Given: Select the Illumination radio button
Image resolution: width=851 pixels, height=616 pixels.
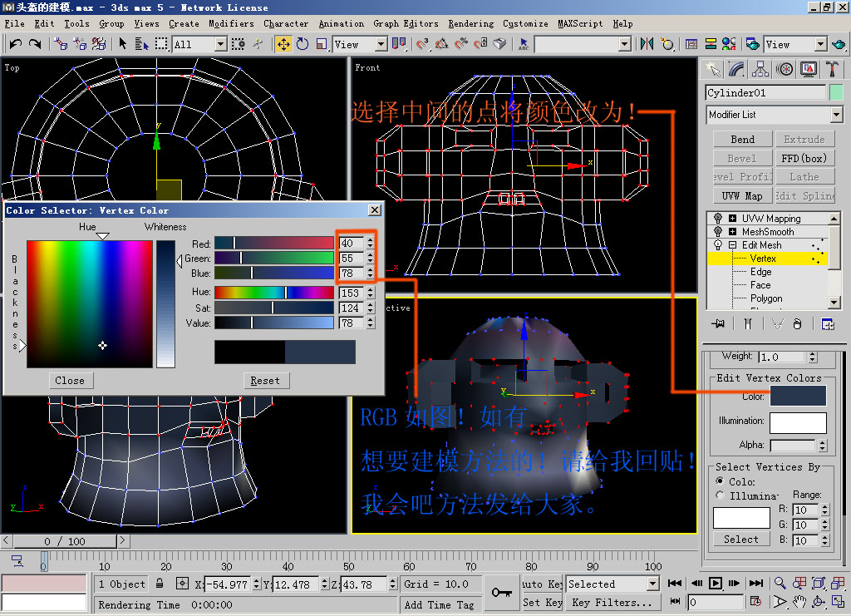Looking at the screenshot, I should 720,495.
